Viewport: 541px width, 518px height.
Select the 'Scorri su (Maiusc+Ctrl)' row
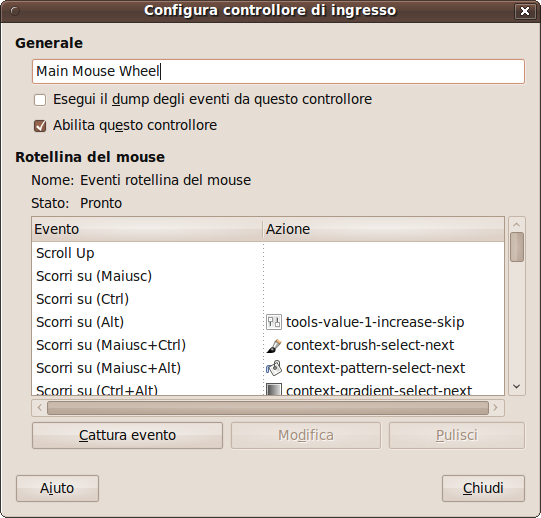click(268, 345)
